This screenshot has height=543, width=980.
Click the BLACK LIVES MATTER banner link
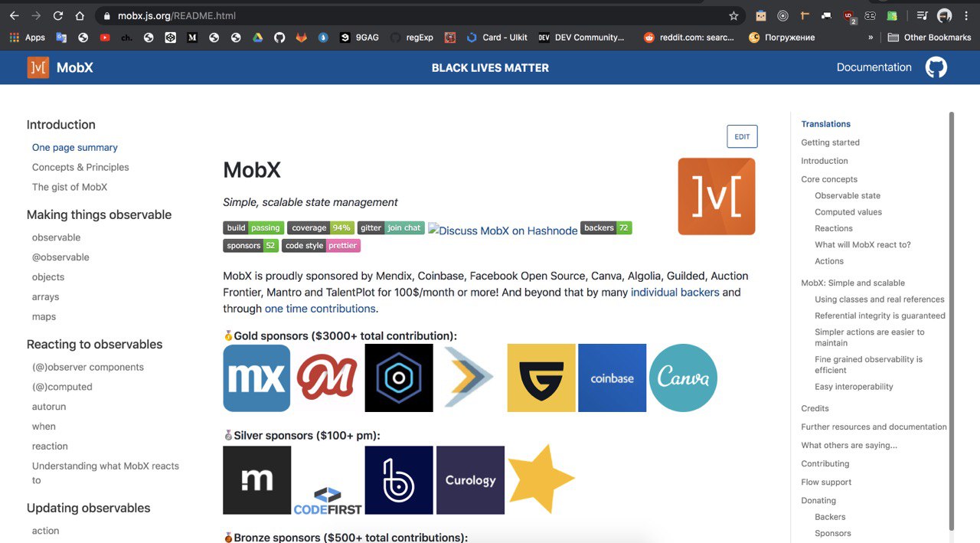[490, 67]
